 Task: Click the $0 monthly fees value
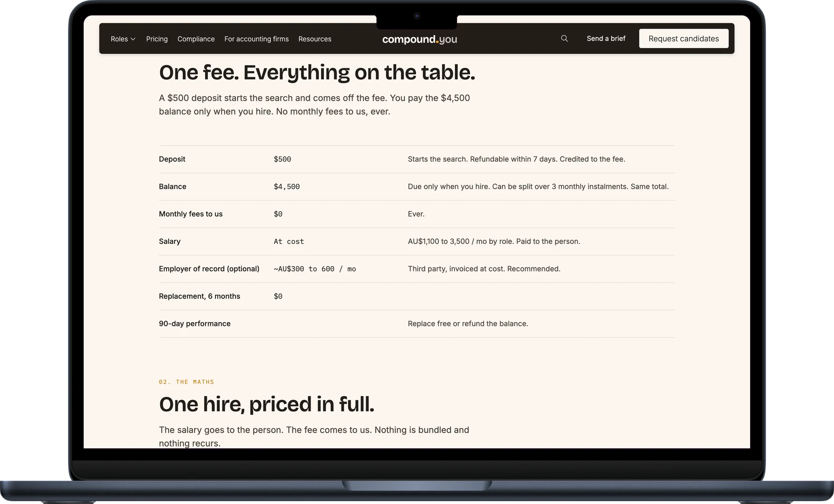pyautogui.click(x=278, y=214)
